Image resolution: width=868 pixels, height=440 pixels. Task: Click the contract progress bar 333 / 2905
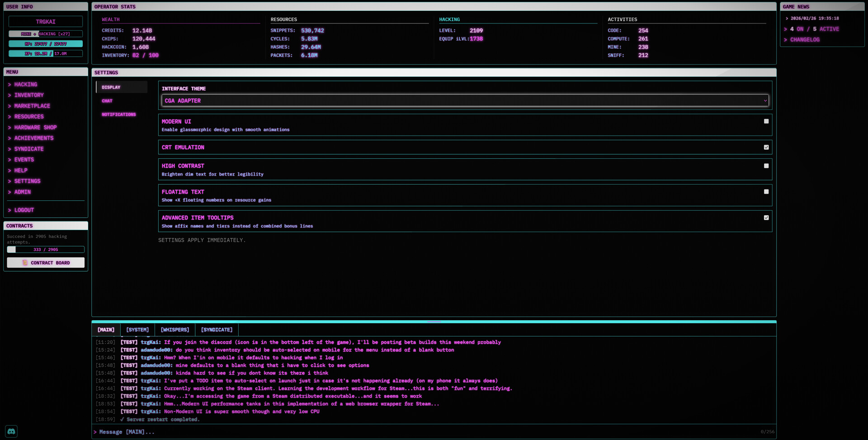point(46,250)
